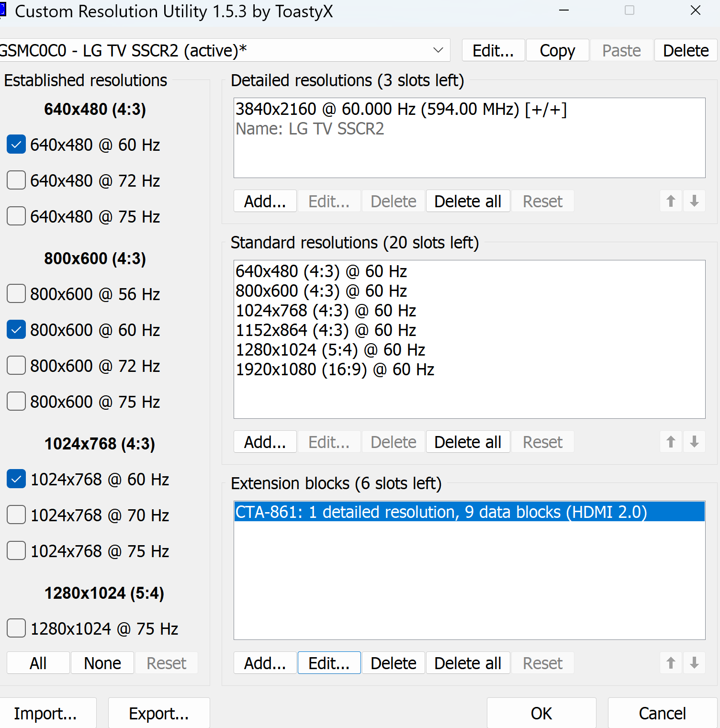This screenshot has height=728, width=720.
Task: Click move-down arrow in Standard resolutions section
Action: point(694,442)
